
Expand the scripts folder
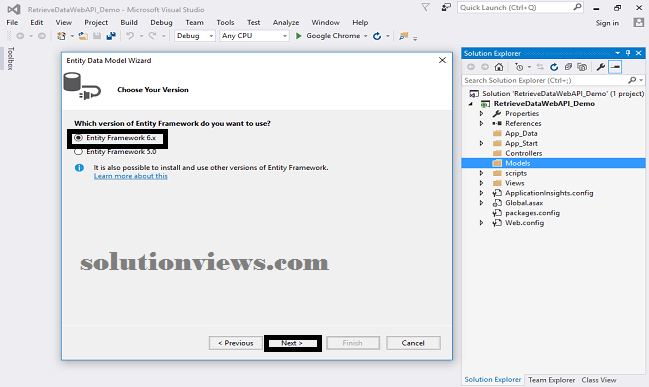point(481,173)
